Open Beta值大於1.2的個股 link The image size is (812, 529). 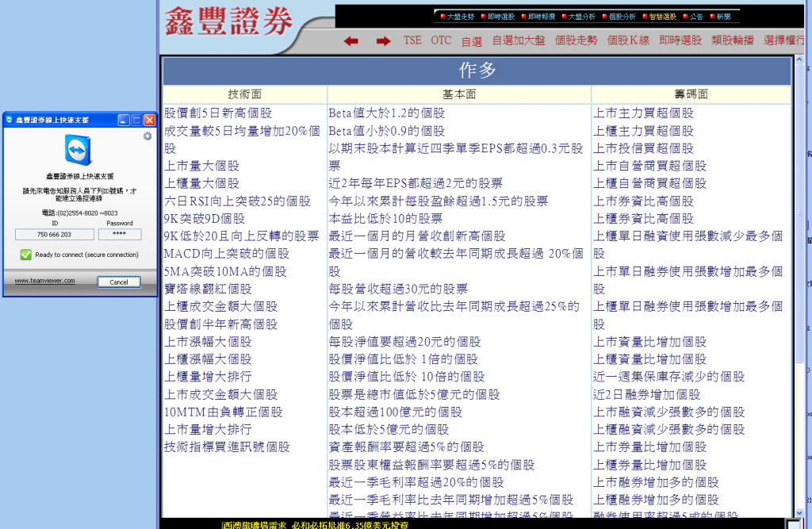[387, 113]
